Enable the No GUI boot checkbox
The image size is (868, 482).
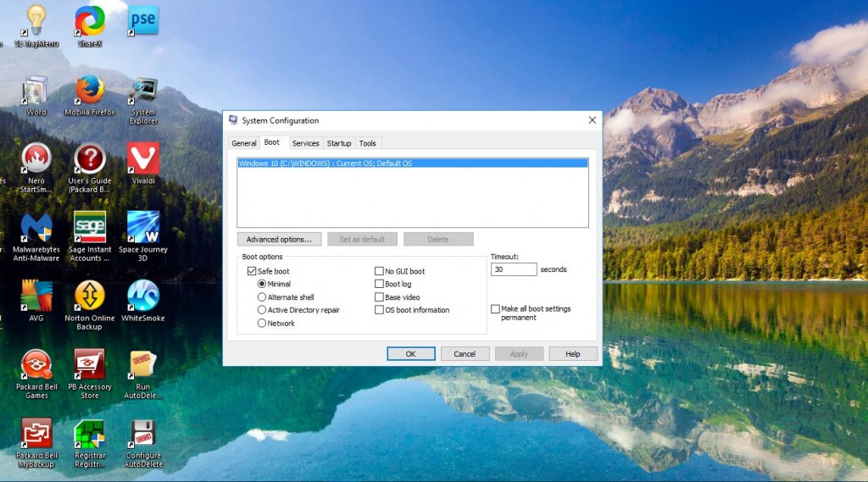(x=379, y=271)
